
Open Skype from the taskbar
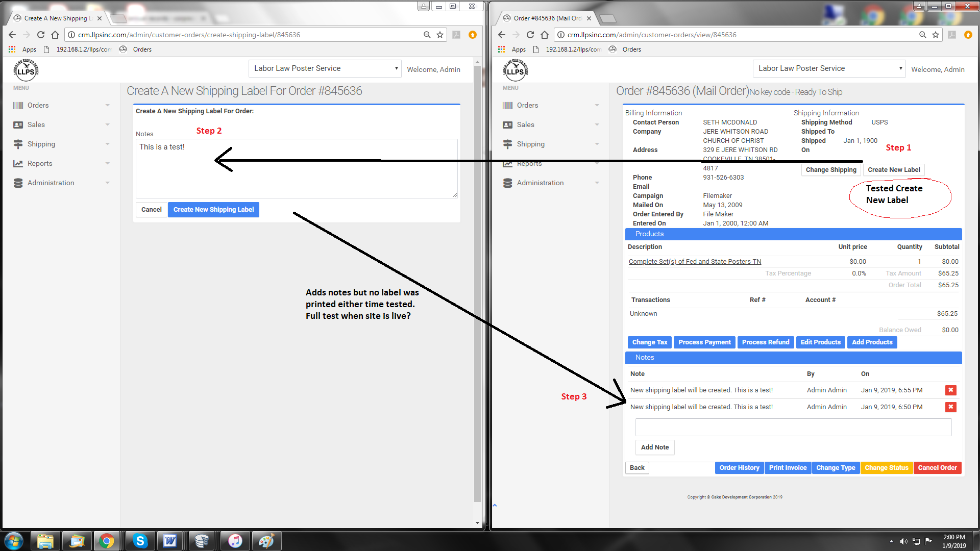coord(140,541)
